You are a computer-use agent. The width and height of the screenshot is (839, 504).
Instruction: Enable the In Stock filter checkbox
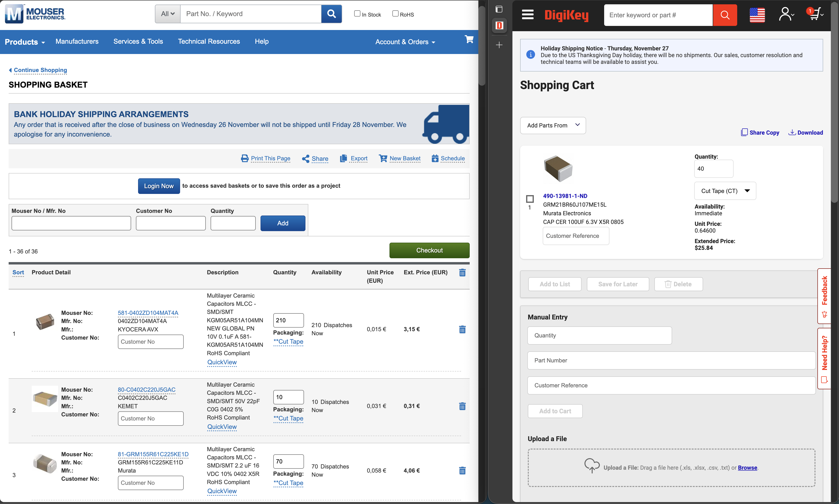(x=357, y=13)
